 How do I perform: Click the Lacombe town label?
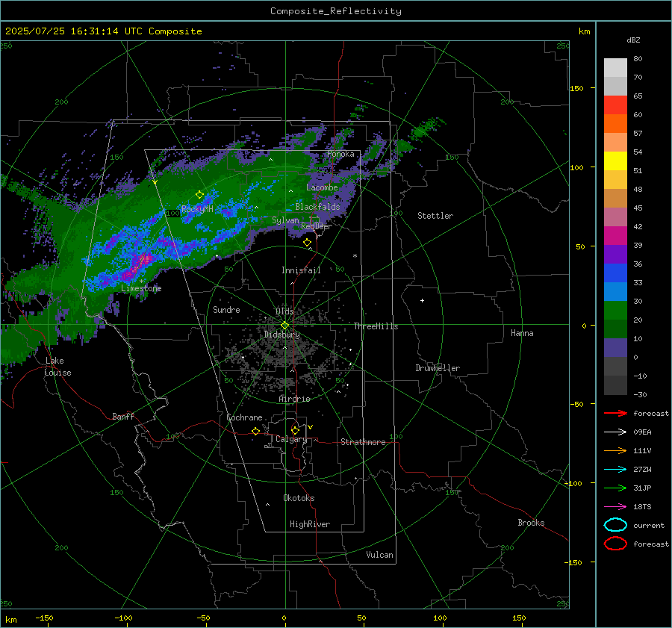[322, 187]
